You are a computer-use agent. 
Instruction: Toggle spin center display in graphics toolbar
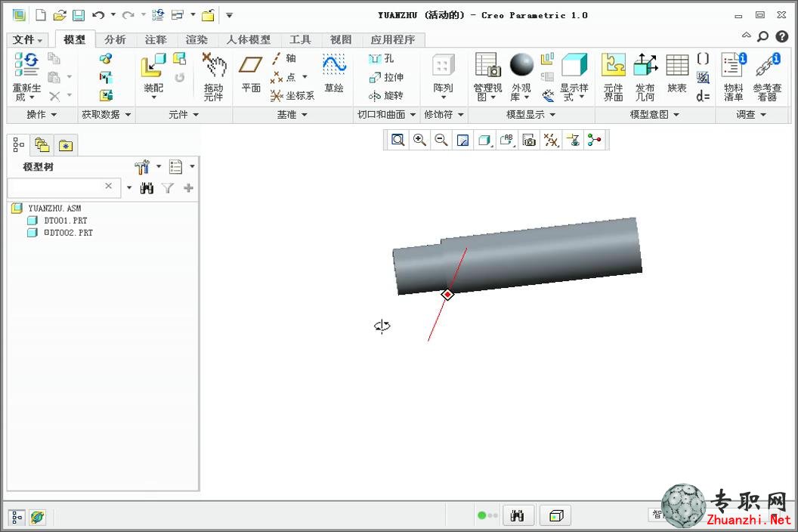595,140
